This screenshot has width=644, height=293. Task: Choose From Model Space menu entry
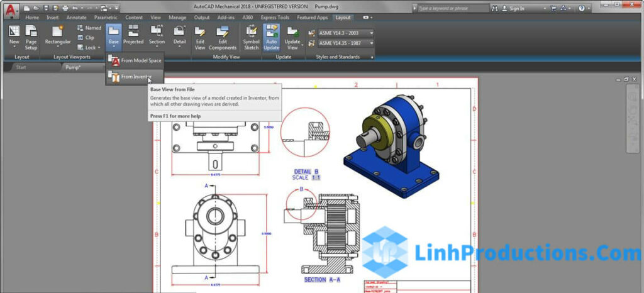point(135,61)
